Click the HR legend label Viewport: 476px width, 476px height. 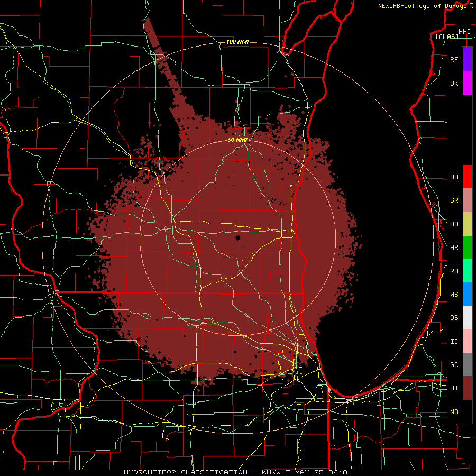point(454,248)
